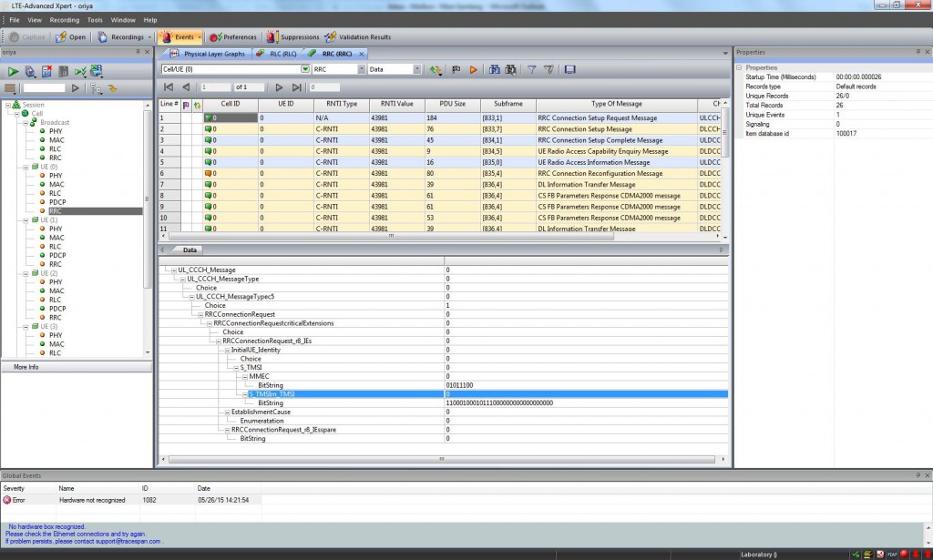
Task: Select the UE Radio Access Capability Enquiry Message row
Action: [x=440, y=151]
